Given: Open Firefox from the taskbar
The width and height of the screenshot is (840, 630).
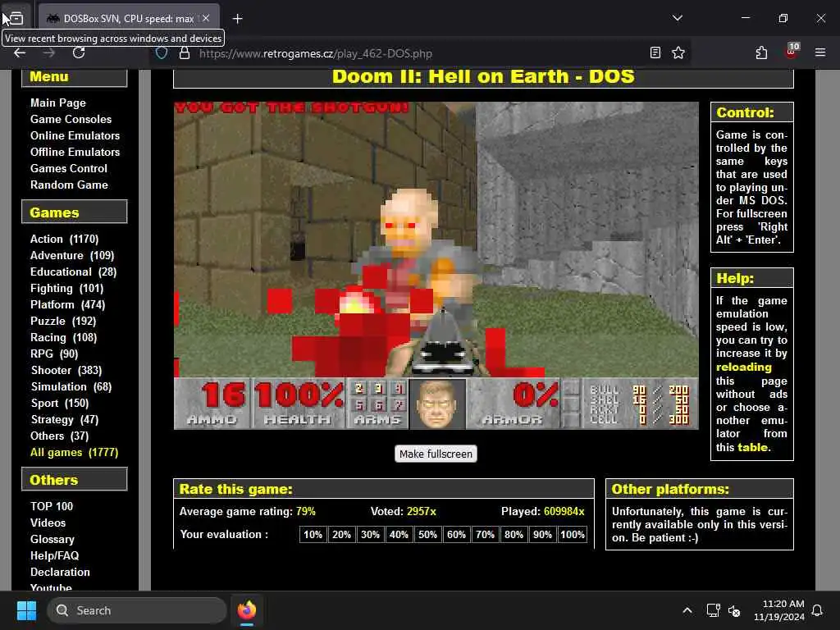Looking at the screenshot, I should 247,610.
